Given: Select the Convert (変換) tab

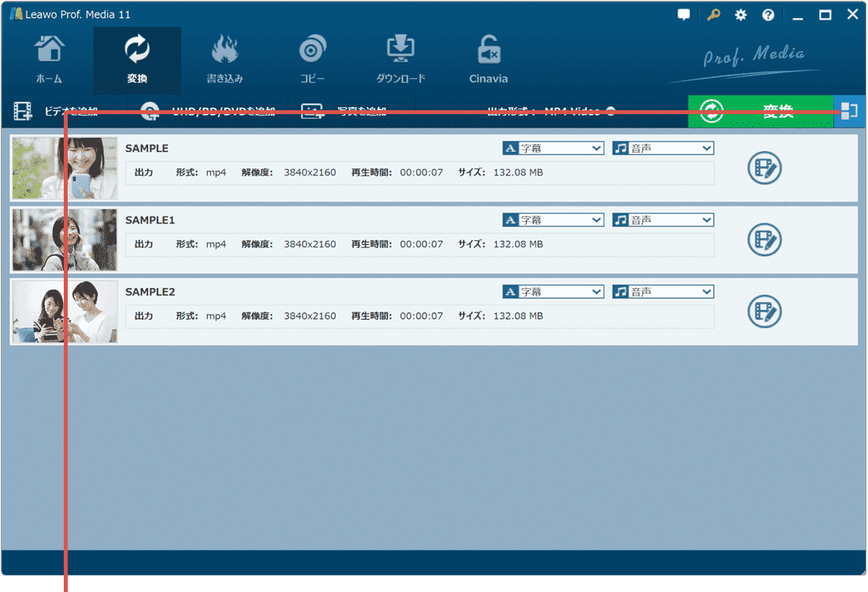Looking at the screenshot, I should click(137, 60).
